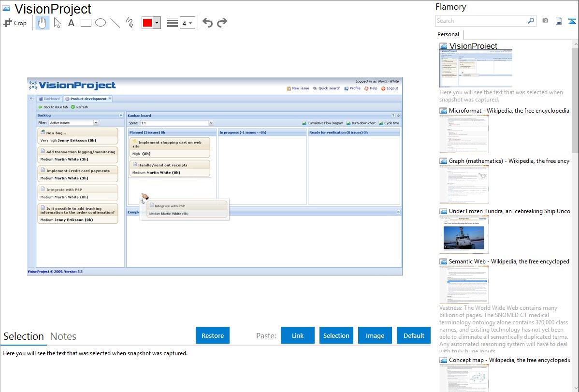The image size is (579, 392).
Task: Expand the left sidebar double arrow
Action: coord(31,98)
